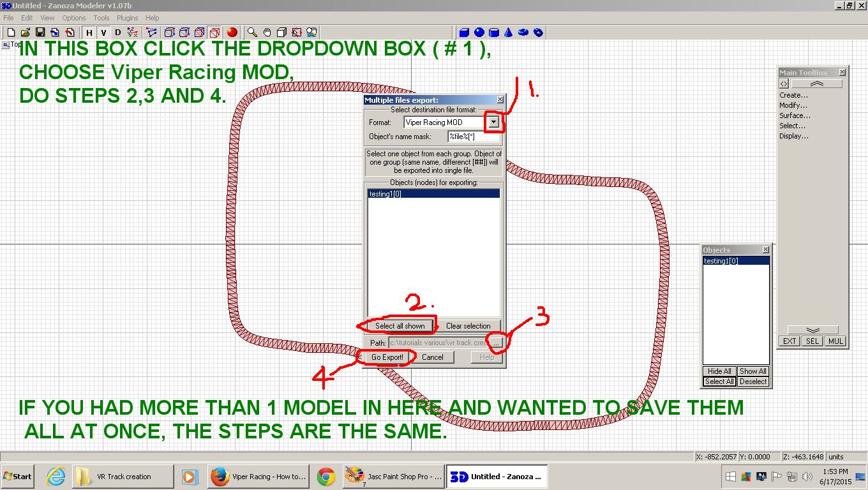Open the Format dropdown arrow
The width and height of the screenshot is (868, 490).
(493, 122)
